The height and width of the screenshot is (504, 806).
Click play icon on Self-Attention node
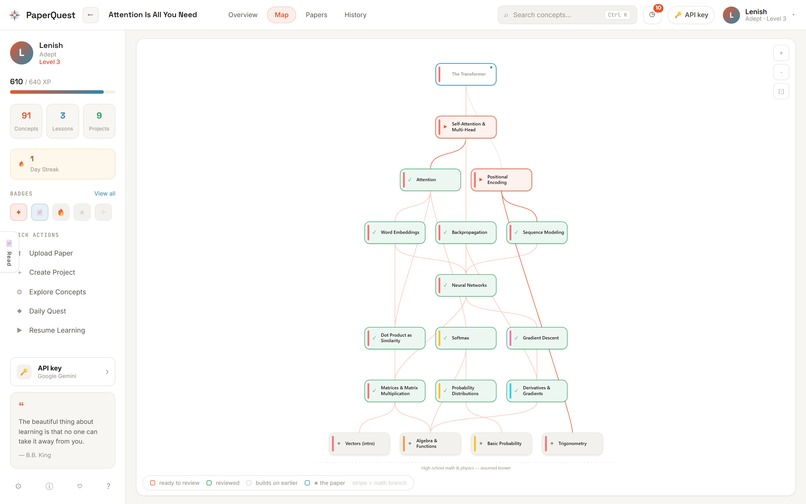445,127
